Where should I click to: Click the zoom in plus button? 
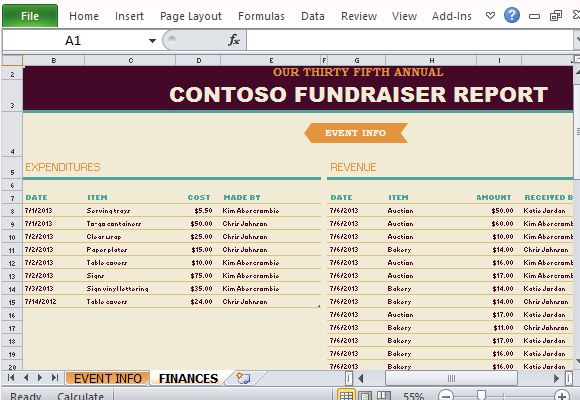point(562,396)
